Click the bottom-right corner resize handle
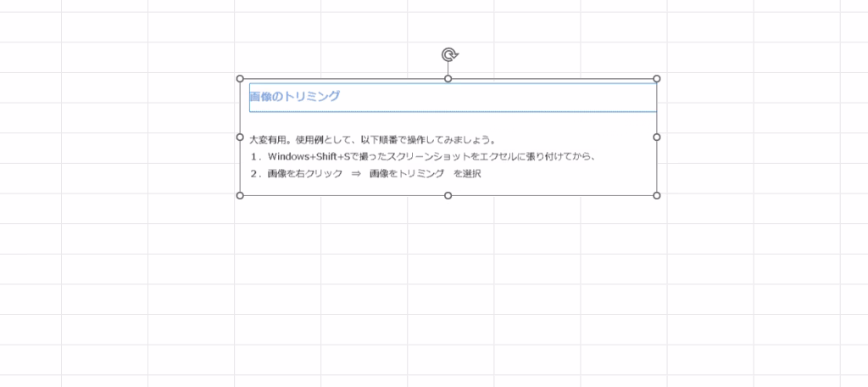Image resolution: width=868 pixels, height=387 pixels. 657,195
